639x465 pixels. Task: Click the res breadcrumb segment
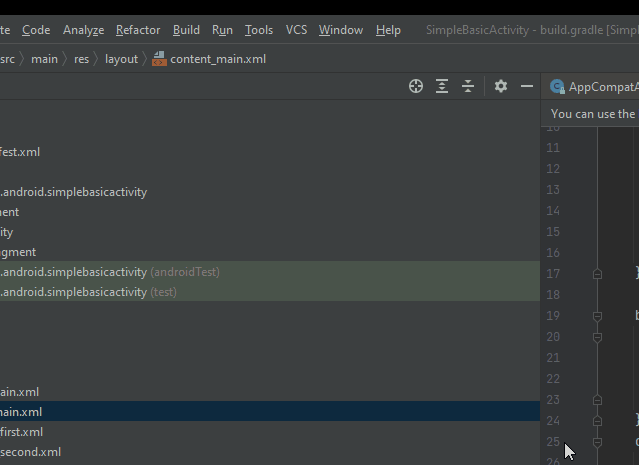click(82, 59)
